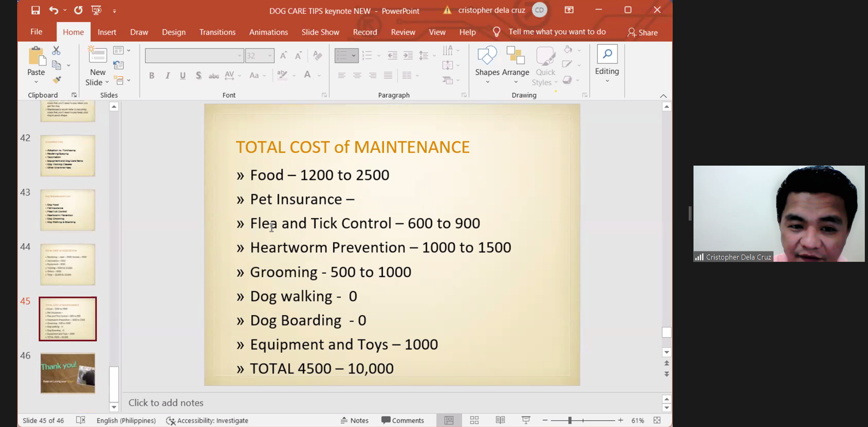Image resolution: width=868 pixels, height=427 pixels.
Task: Expand the font size dropdown
Action: click(270, 56)
